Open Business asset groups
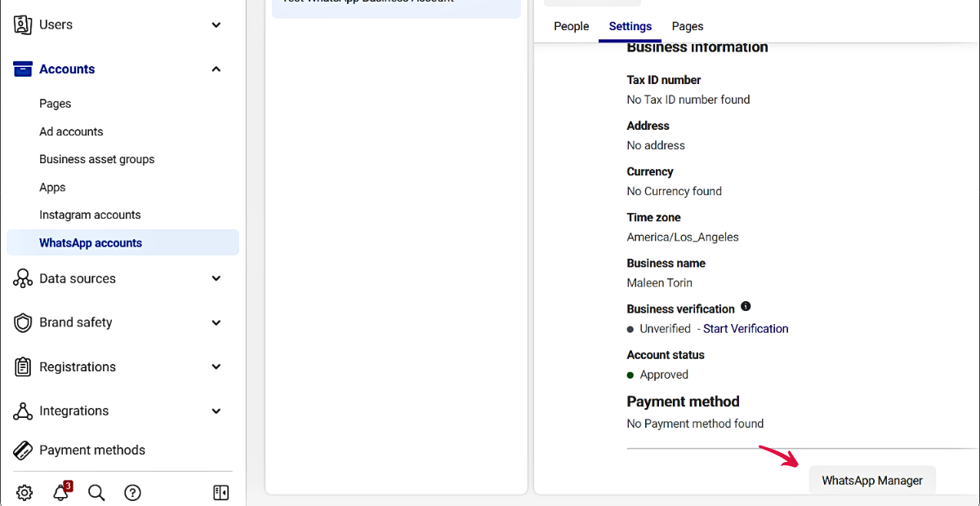Image resolution: width=980 pixels, height=506 pixels. 97,159
